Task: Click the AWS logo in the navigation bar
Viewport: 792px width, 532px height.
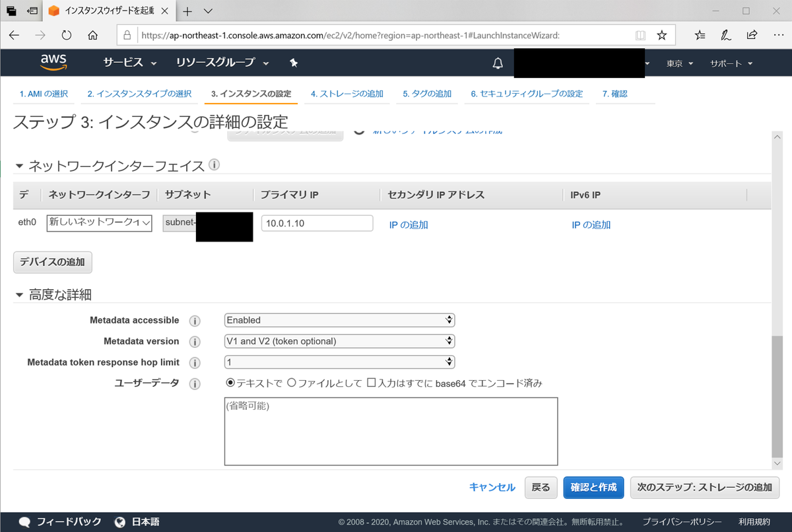Action: click(x=53, y=63)
